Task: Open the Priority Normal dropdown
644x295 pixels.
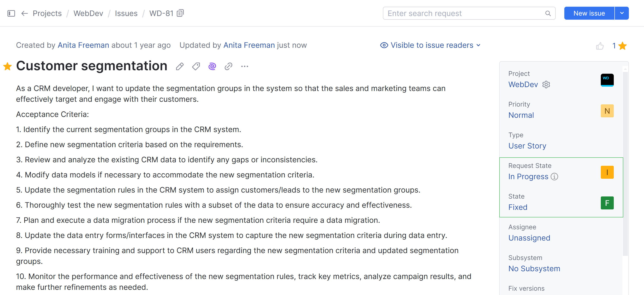Action: (521, 115)
